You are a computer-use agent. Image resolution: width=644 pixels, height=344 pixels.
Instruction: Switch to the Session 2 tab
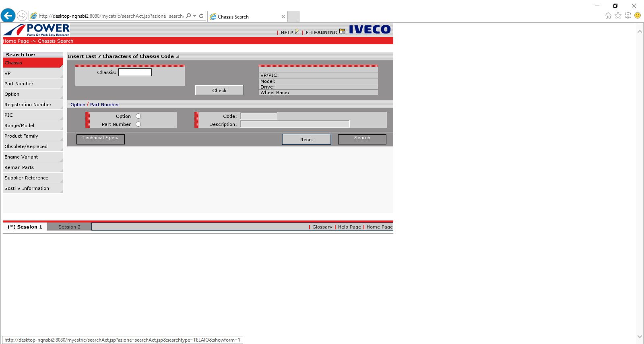pyautogui.click(x=69, y=227)
